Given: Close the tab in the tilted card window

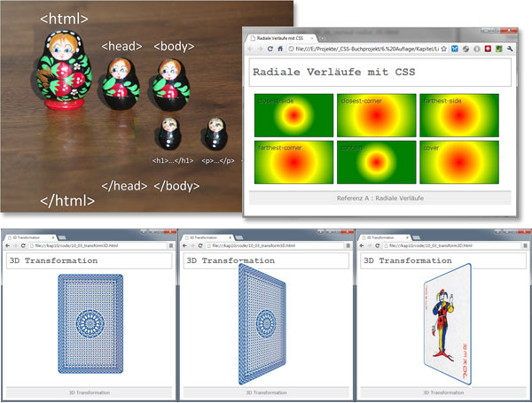Looking at the screenshot, I should (230, 237).
